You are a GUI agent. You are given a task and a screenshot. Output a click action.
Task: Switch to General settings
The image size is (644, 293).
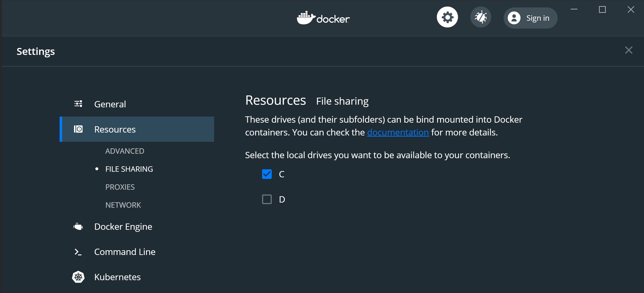[x=110, y=104]
